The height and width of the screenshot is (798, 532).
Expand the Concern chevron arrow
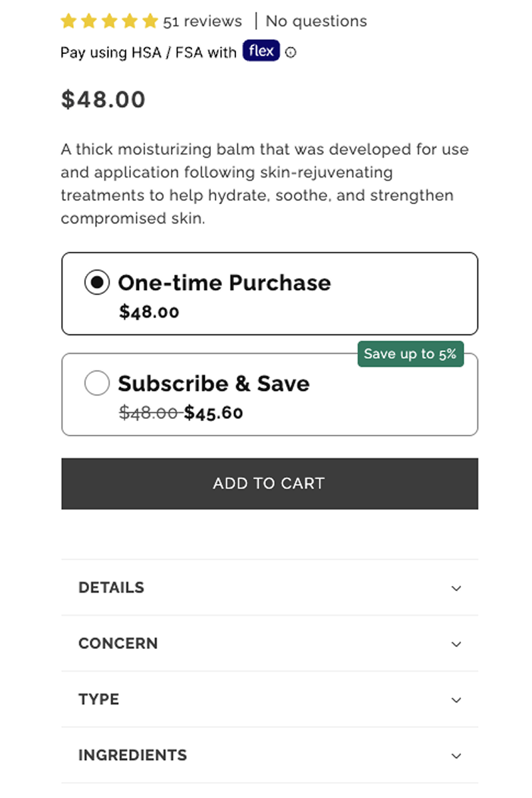(x=456, y=644)
